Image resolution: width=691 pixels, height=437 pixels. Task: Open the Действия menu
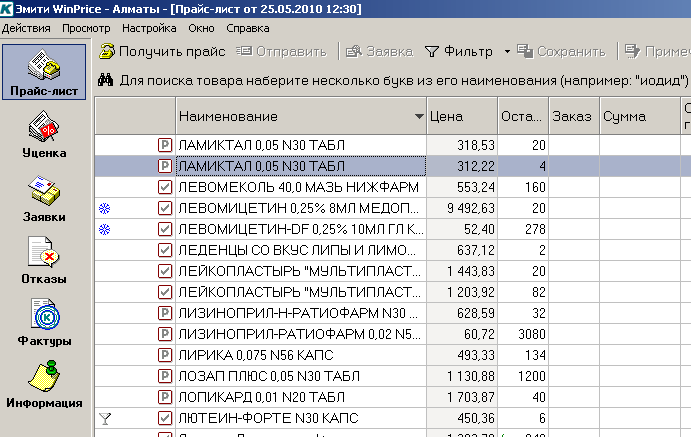tap(27, 28)
